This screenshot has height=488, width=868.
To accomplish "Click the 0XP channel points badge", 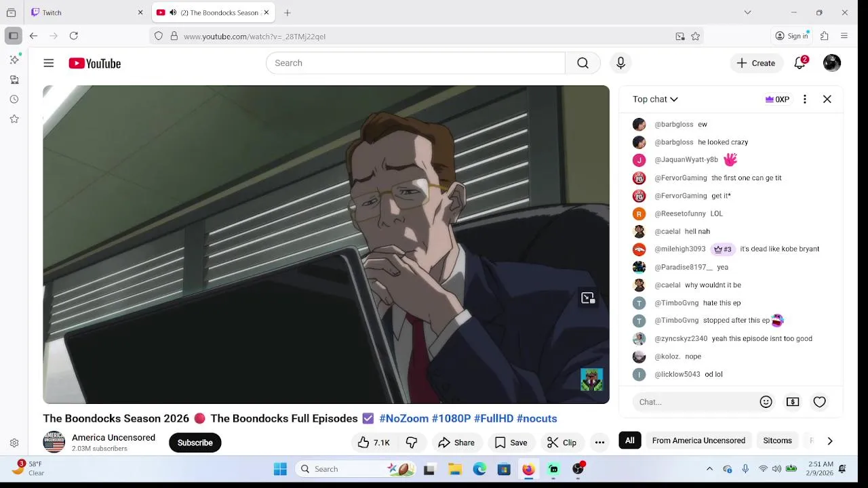I will point(777,99).
